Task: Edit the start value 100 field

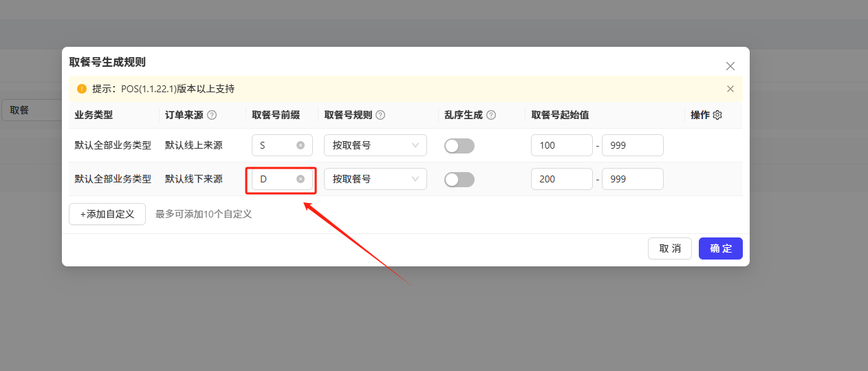Action: pyautogui.click(x=562, y=145)
